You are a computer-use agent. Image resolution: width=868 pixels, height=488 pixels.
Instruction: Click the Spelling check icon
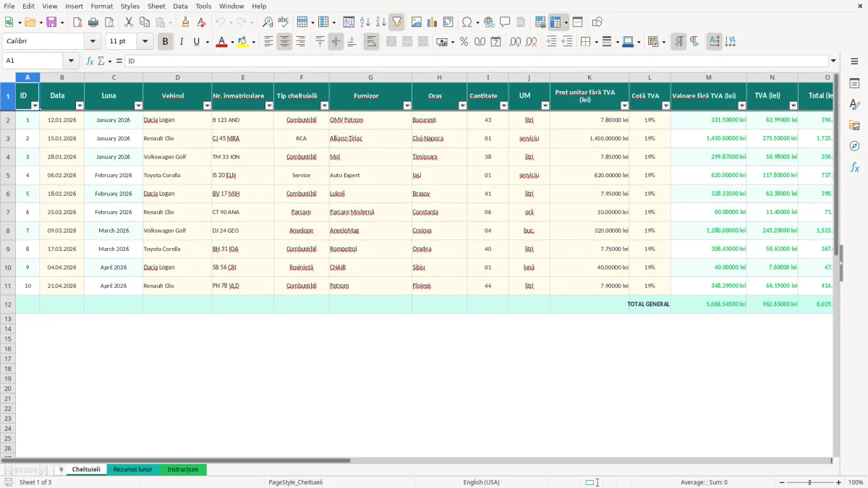pos(284,22)
